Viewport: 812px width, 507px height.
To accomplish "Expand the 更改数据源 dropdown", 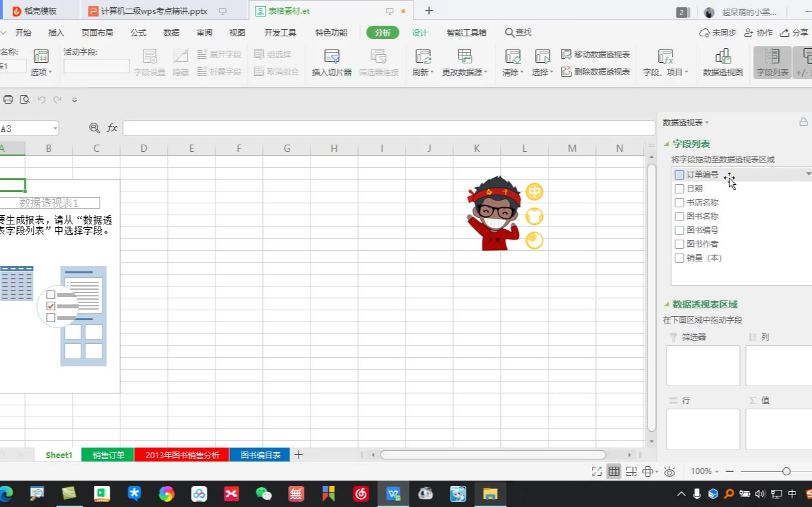I will [x=464, y=72].
